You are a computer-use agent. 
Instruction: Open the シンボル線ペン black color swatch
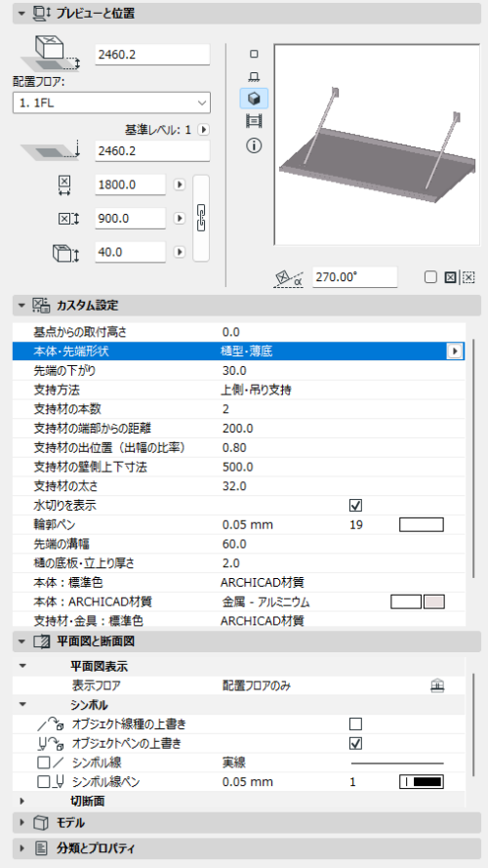point(422,782)
